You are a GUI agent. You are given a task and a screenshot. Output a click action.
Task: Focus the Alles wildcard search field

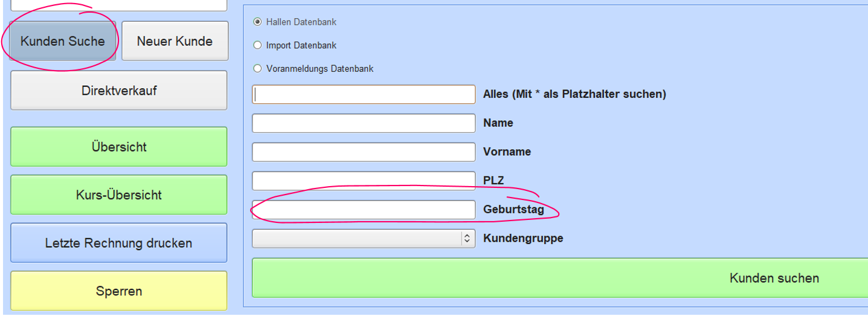(364, 94)
